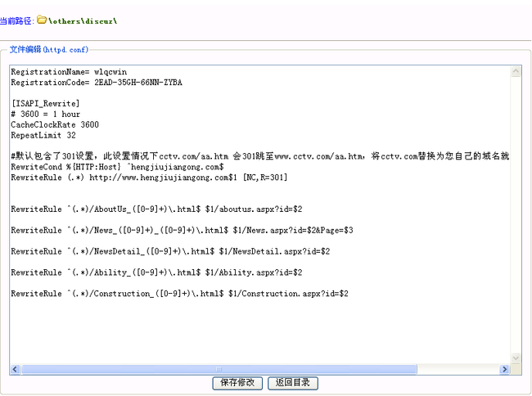Click the [ISAPI_Rewrite] section header

(x=45, y=103)
